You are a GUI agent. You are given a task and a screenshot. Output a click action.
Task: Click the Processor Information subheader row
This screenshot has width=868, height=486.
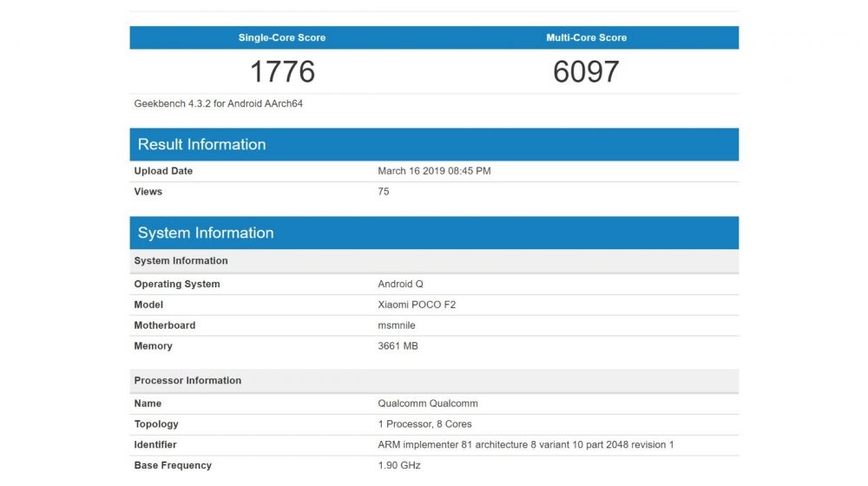tap(187, 381)
